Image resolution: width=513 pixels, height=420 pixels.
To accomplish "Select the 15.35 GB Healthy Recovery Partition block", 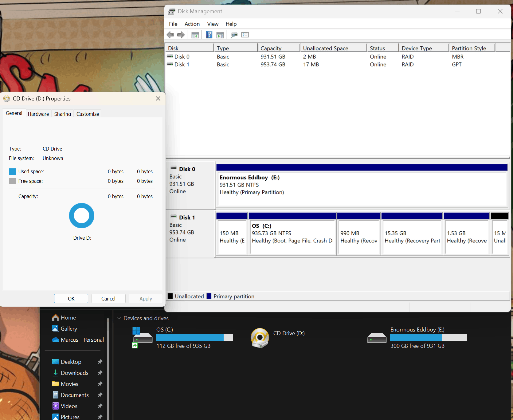I will (x=412, y=237).
